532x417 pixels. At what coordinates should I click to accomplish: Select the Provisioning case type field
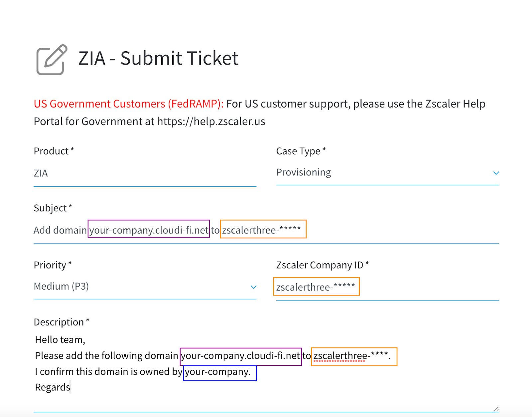[x=387, y=173]
